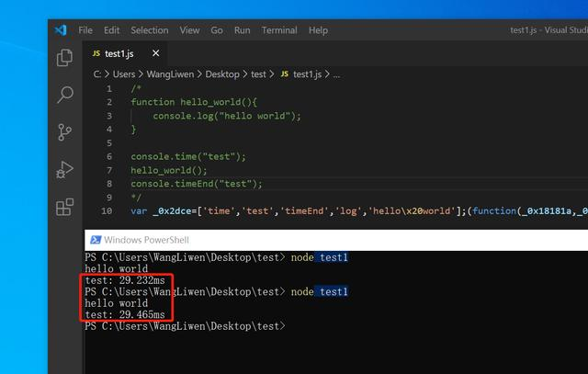
Task: Click the console.timeEnd("test") line
Action: tap(197, 184)
